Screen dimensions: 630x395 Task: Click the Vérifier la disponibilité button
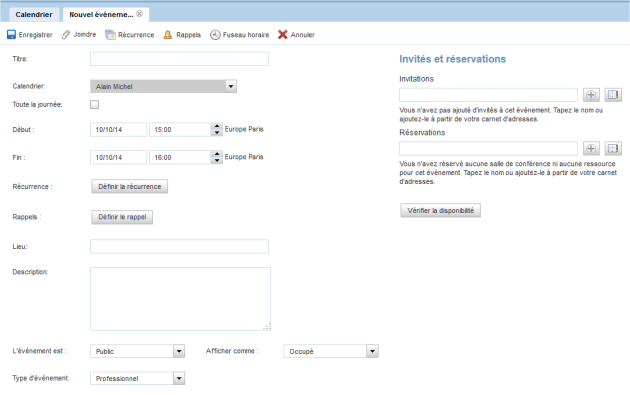point(440,211)
